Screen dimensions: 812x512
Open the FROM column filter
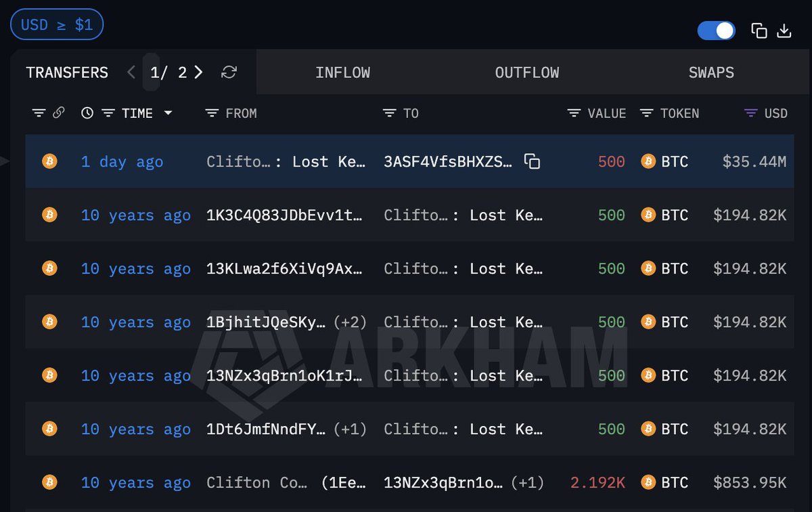coord(212,113)
